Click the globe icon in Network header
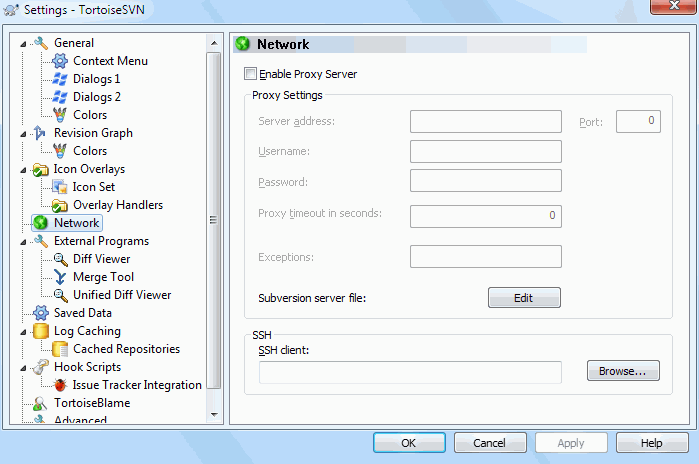The width and height of the screenshot is (699, 464). point(243,44)
